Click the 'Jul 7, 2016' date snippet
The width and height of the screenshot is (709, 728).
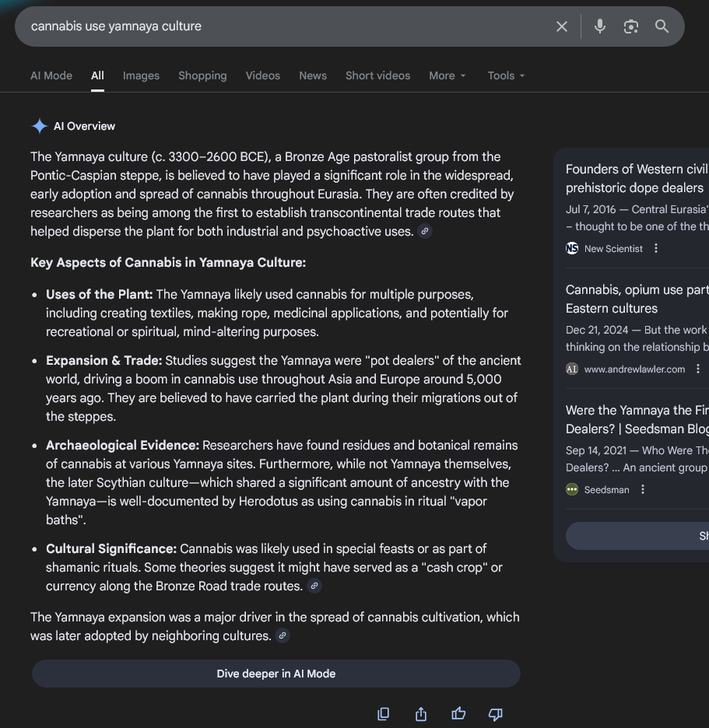point(591,209)
